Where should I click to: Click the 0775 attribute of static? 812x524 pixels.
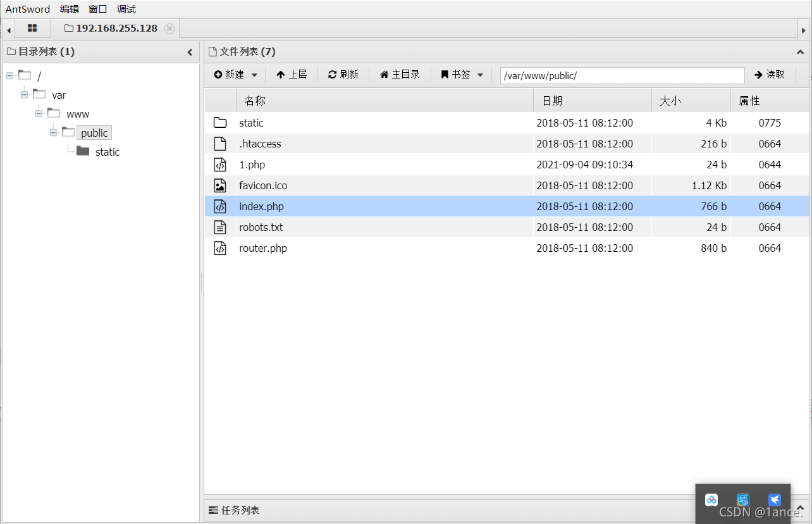(x=770, y=123)
